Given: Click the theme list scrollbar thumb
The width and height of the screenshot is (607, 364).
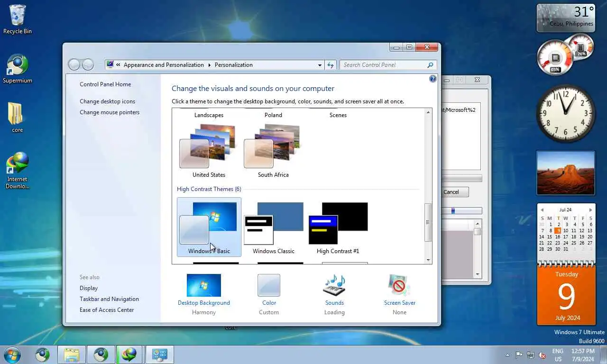Looking at the screenshot, I should (428, 222).
